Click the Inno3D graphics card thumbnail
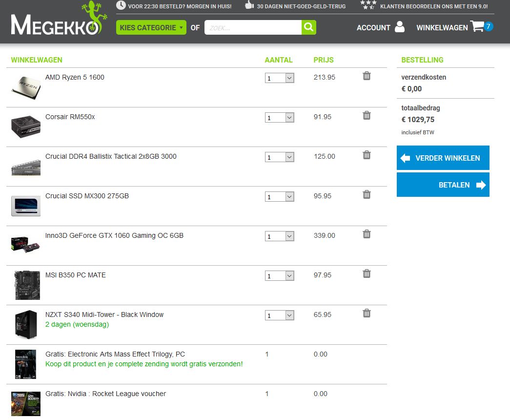510x420 pixels. point(25,245)
